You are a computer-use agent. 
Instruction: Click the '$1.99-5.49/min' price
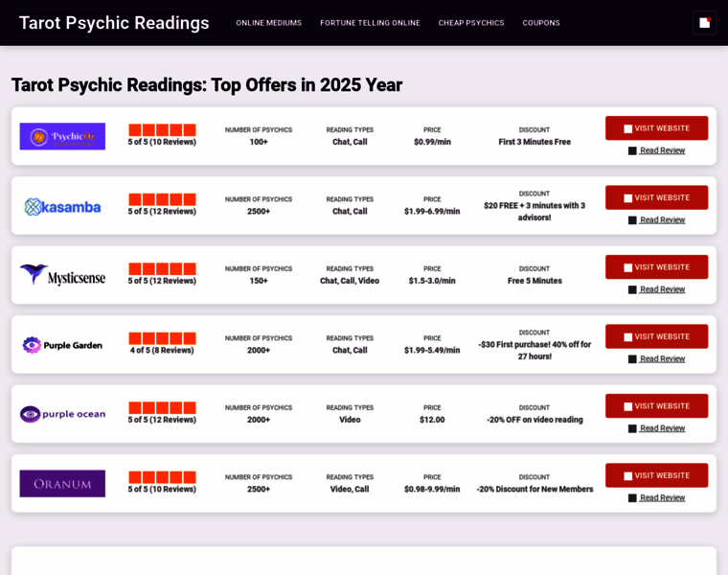coord(432,350)
